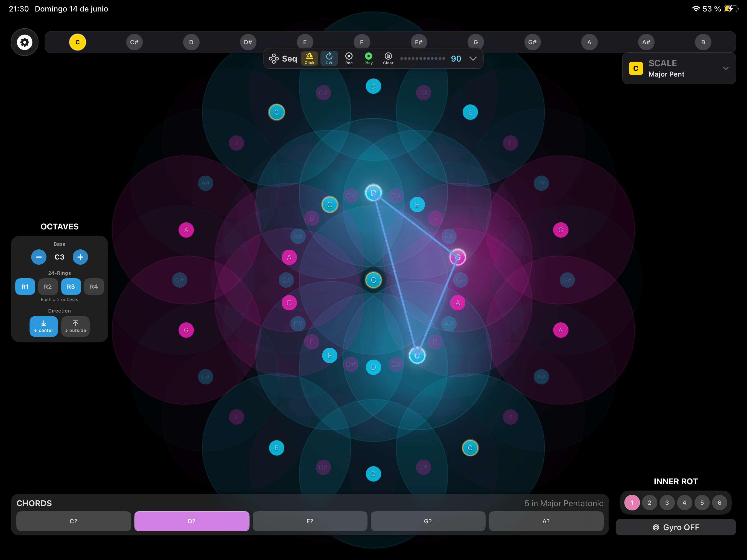Select inner rotation 6
The image size is (747, 560).
(x=720, y=503)
